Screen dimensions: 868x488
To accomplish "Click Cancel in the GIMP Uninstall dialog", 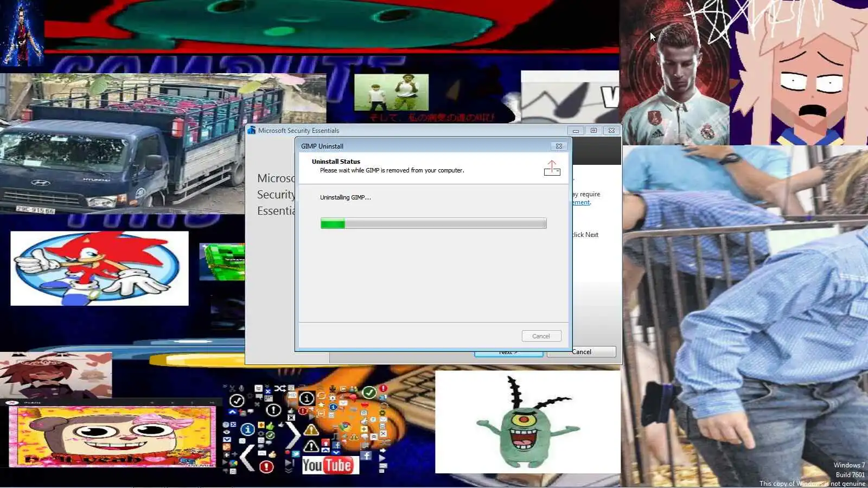I will point(541,336).
